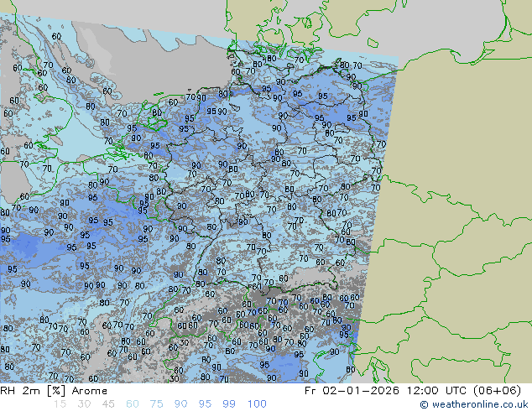The height and width of the screenshot is (411, 532).
Task: Click the 'RH 2m [%] Arome' map title
Action: 54,391
